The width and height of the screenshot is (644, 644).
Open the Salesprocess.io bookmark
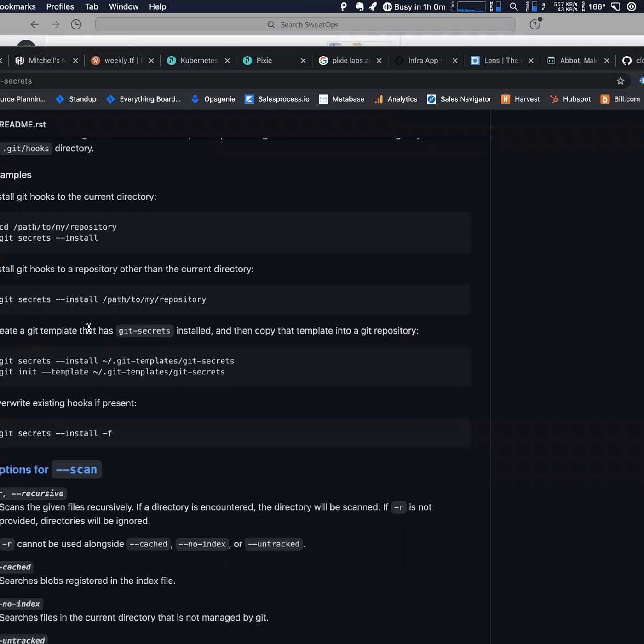(x=277, y=99)
